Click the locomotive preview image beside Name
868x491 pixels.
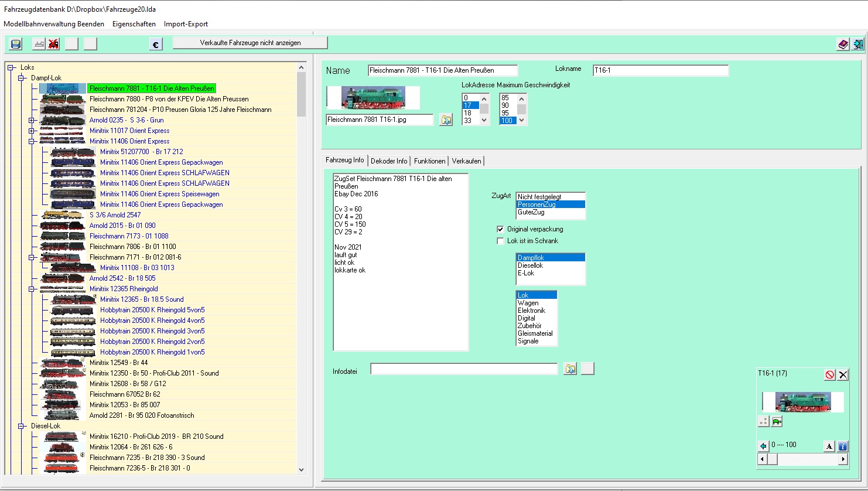pyautogui.click(x=373, y=98)
